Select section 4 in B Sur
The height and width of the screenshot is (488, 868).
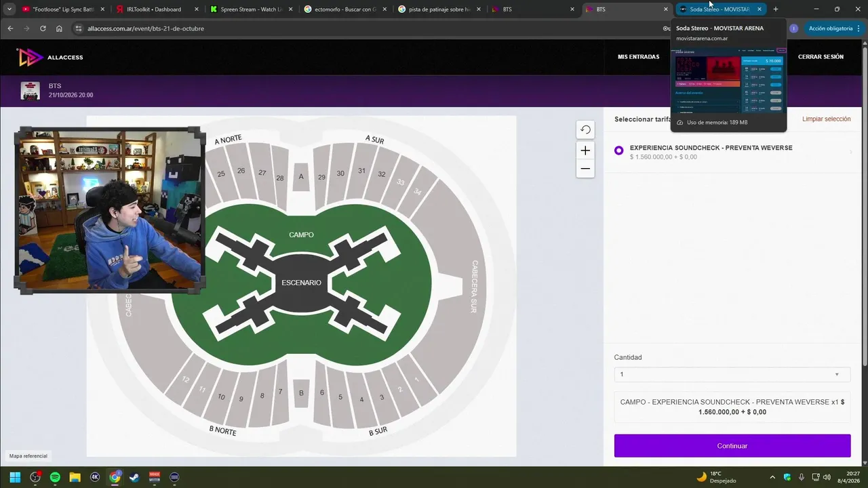click(361, 399)
